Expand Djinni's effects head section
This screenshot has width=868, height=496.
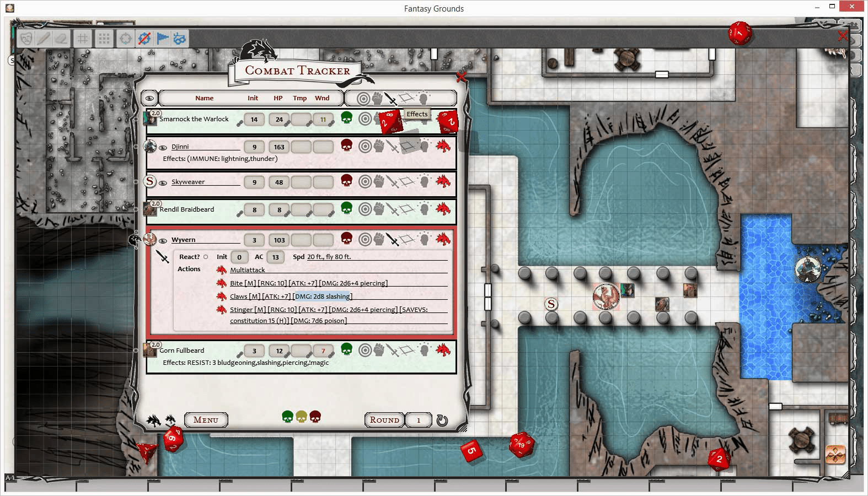coord(424,147)
